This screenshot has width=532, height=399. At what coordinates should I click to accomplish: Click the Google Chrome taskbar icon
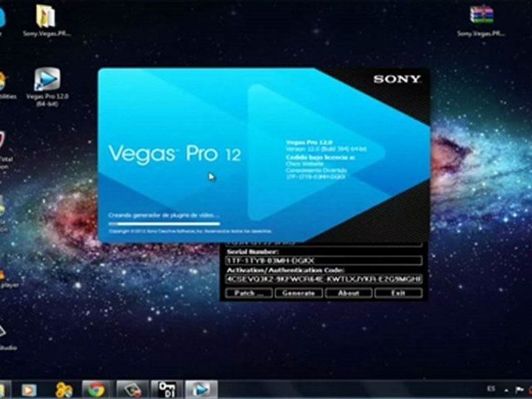[96, 390]
